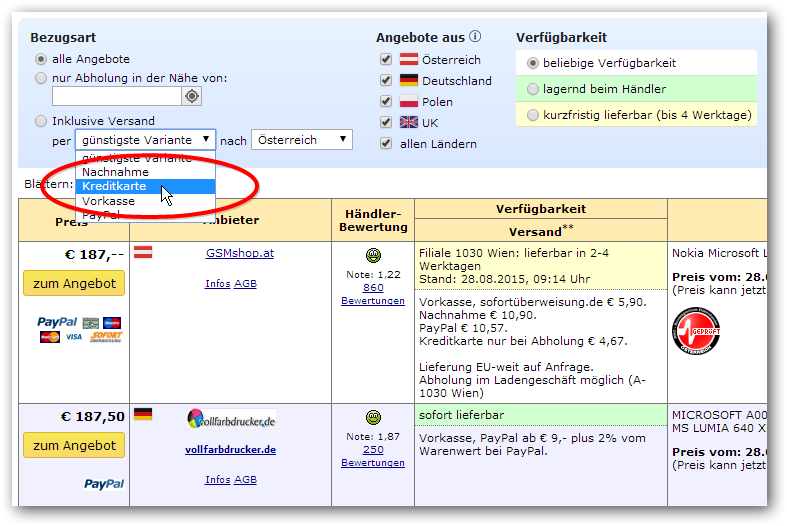Open the 860 Bewertungen link
This screenshot has height=526, width=787.
click(x=373, y=294)
